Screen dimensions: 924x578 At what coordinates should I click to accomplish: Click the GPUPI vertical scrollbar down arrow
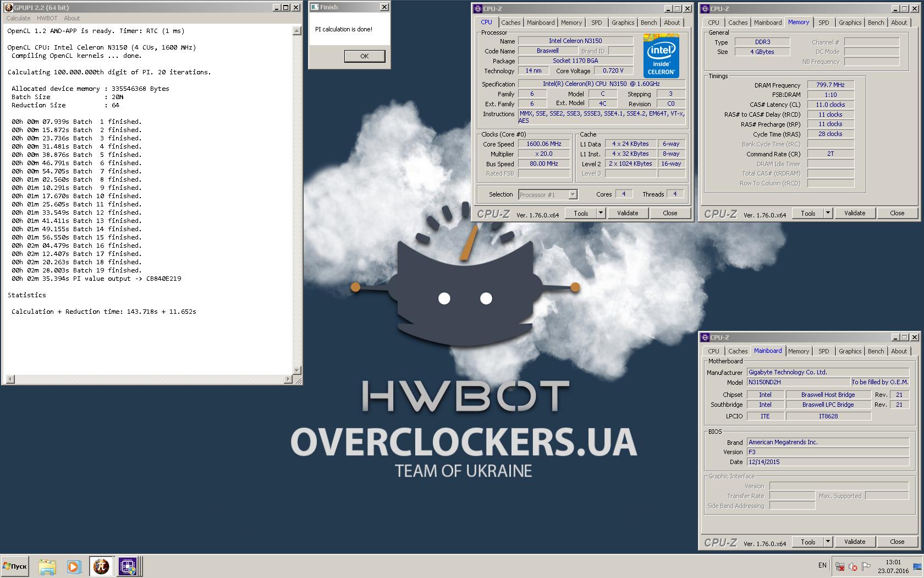[x=297, y=370]
